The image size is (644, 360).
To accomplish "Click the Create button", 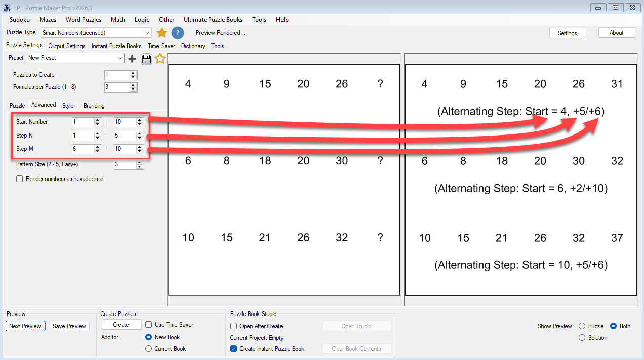I will coord(121,325).
